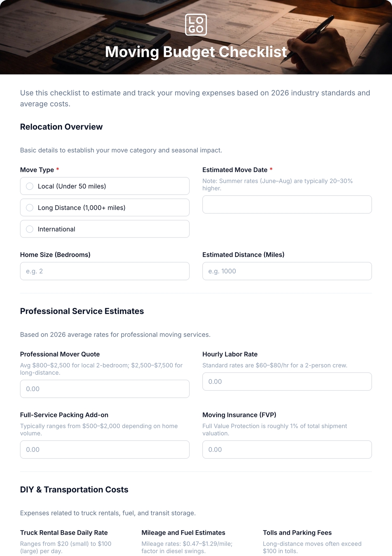The height and width of the screenshot is (556, 392).
Task: Click the Professional Service Estimates heading
Action: 82,311
